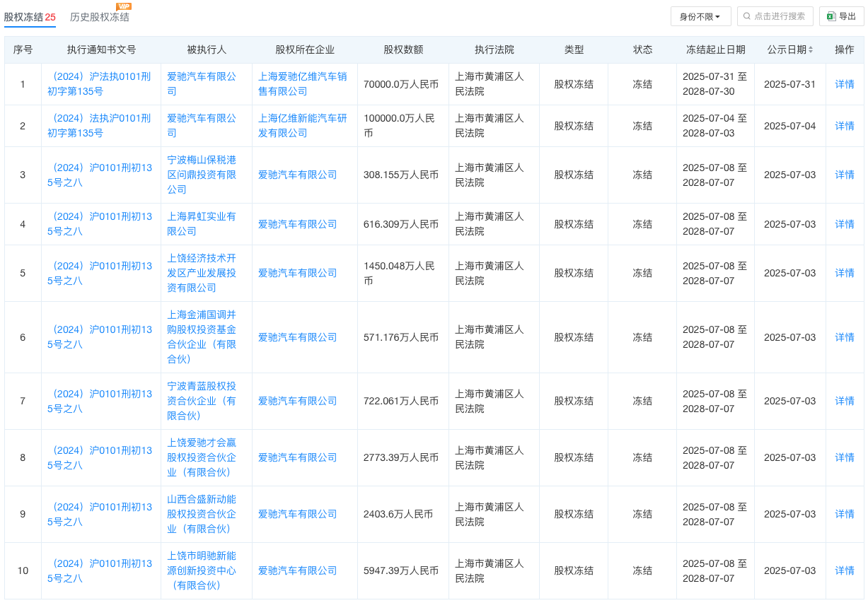
Task: Click the Excel icon on the export button
Action: pos(831,16)
